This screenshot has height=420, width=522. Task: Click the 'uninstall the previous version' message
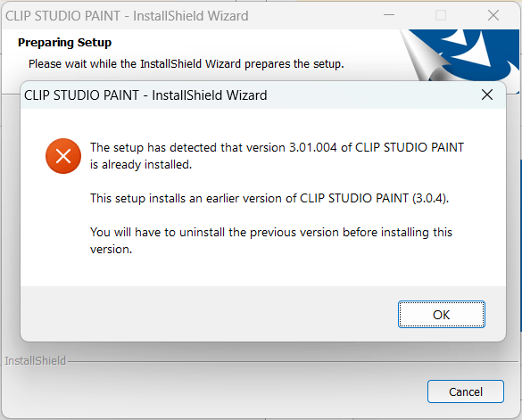(271, 240)
